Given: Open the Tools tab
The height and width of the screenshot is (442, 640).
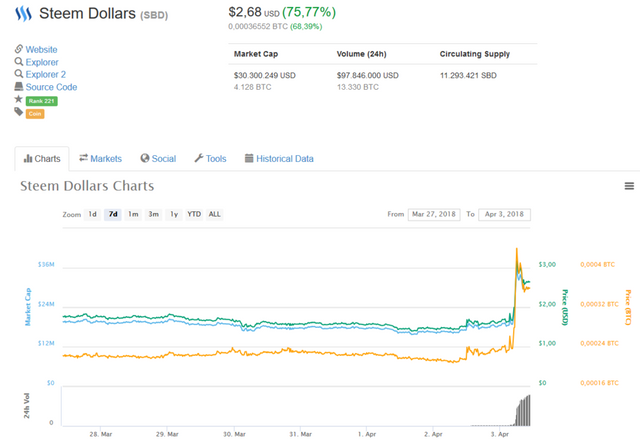Looking at the screenshot, I should tap(210, 158).
